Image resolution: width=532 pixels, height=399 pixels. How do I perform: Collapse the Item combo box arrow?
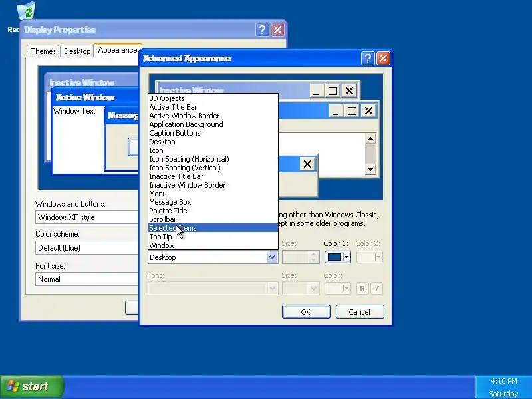click(272, 257)
